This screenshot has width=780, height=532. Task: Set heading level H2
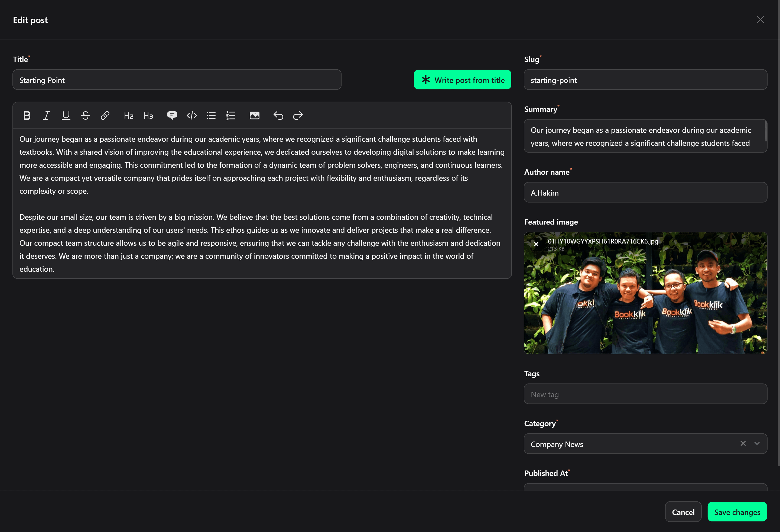129,116
